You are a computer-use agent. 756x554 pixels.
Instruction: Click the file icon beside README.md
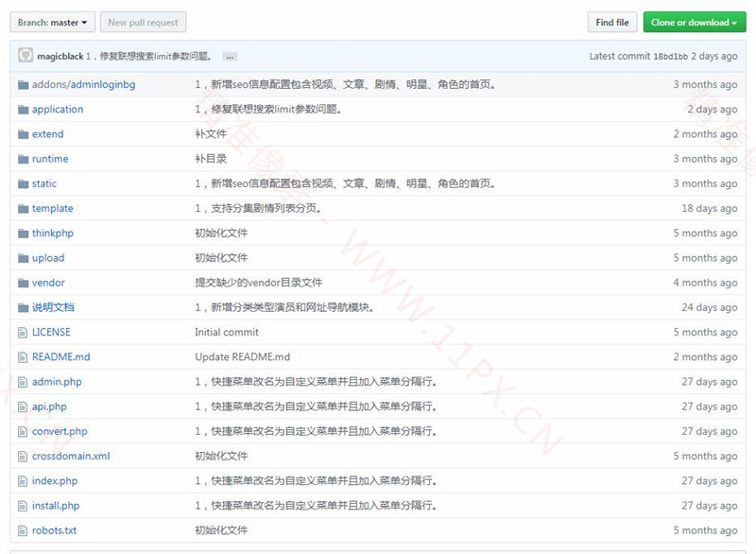(x=23, y=357)
